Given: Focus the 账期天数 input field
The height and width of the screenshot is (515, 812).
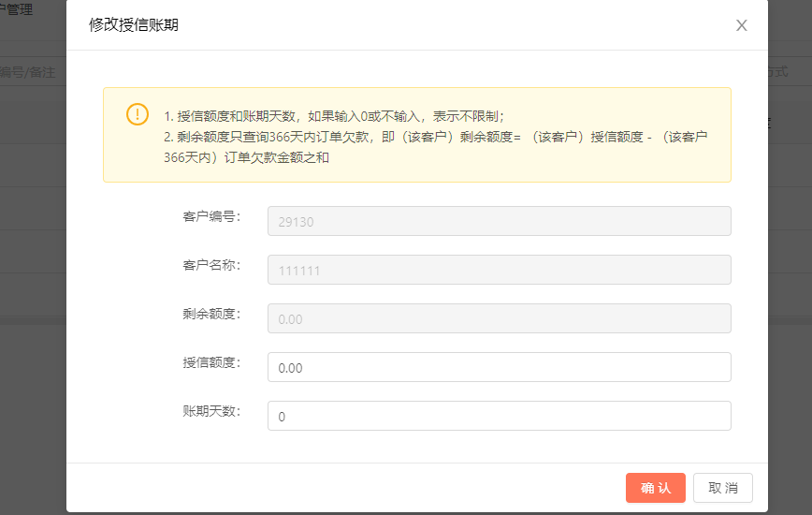Looking at the screenshot, I should coord(500,416).
